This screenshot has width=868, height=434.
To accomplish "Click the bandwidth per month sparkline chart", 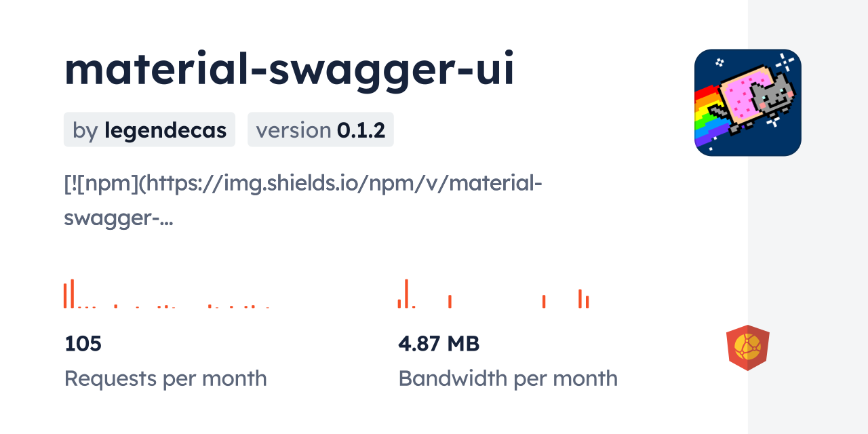I will click(x=493, y=295).
